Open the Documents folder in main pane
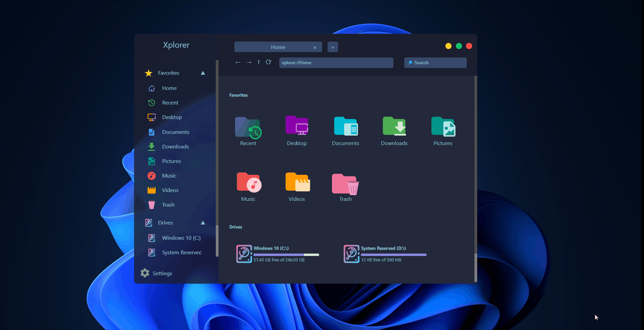Screen dimensions: 644x330 (x=345, y=126)
